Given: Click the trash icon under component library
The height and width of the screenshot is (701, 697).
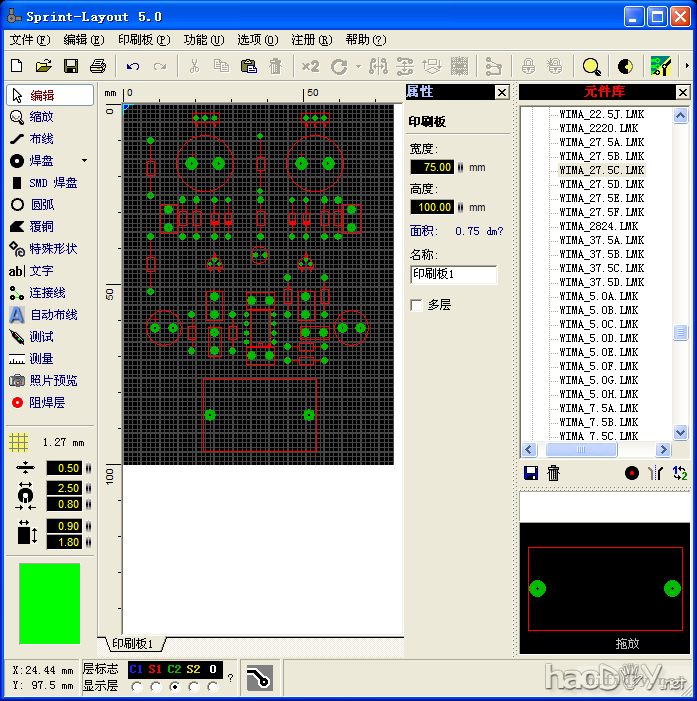Looking at the screenshot, I should click(554, 473).
